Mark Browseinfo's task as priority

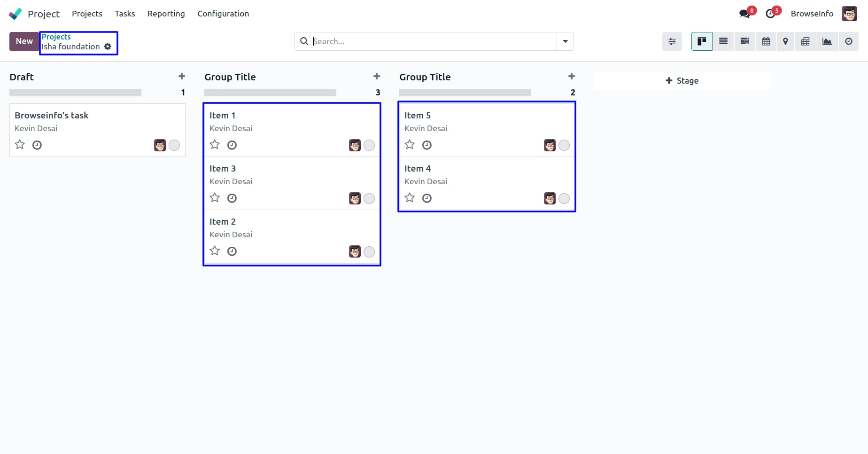click(x=20, y=145)
